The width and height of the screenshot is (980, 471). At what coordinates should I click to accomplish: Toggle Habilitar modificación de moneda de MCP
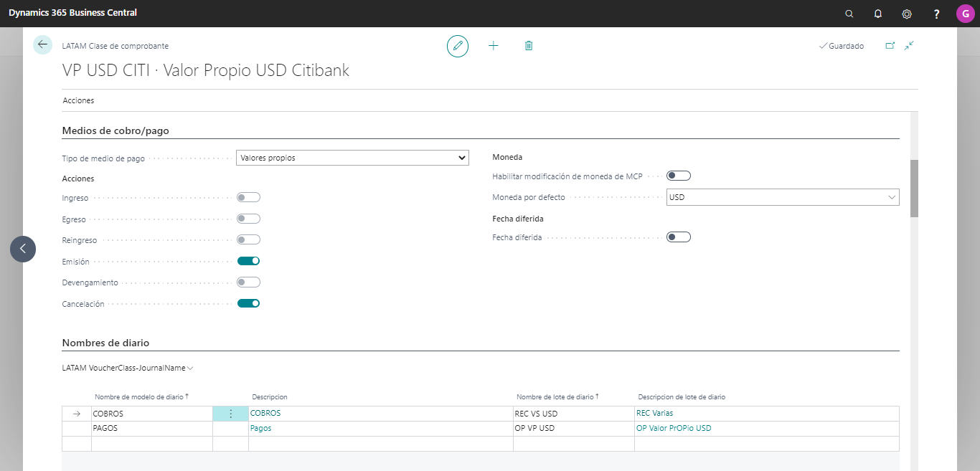678,176
